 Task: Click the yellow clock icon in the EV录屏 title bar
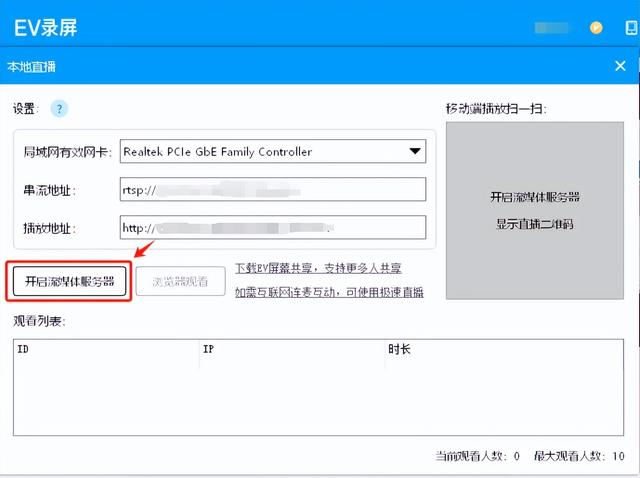click(596, 28)
